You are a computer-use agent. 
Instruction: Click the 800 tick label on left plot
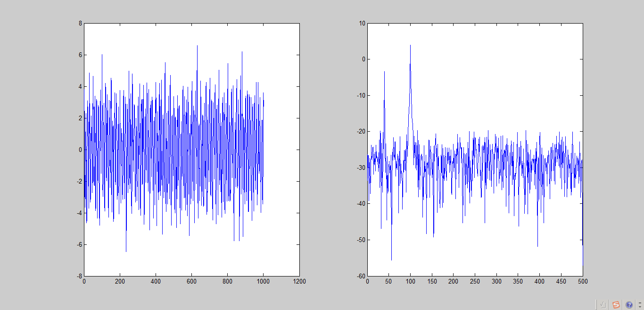(x=227, y=281)
